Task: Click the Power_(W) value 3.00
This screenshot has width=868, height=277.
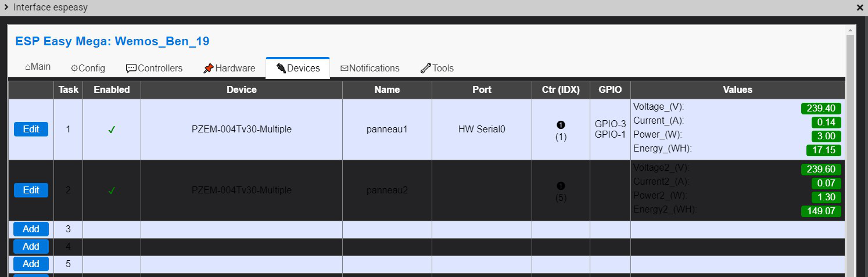Action: (x=826, y=136)
